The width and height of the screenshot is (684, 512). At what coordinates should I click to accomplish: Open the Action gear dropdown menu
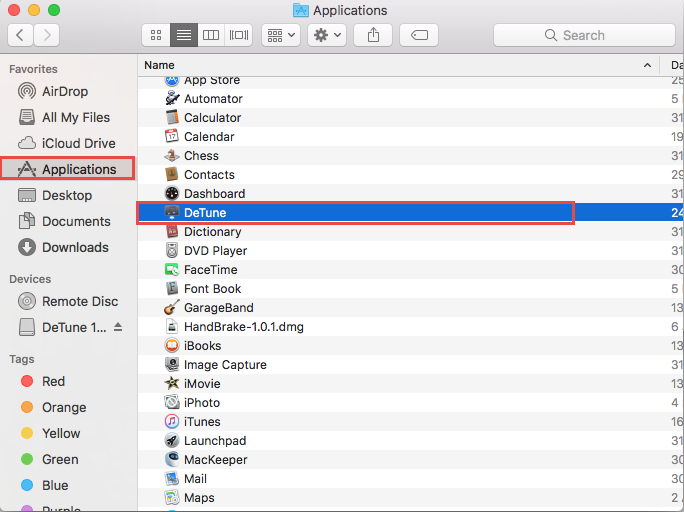[x=327, y=35]
